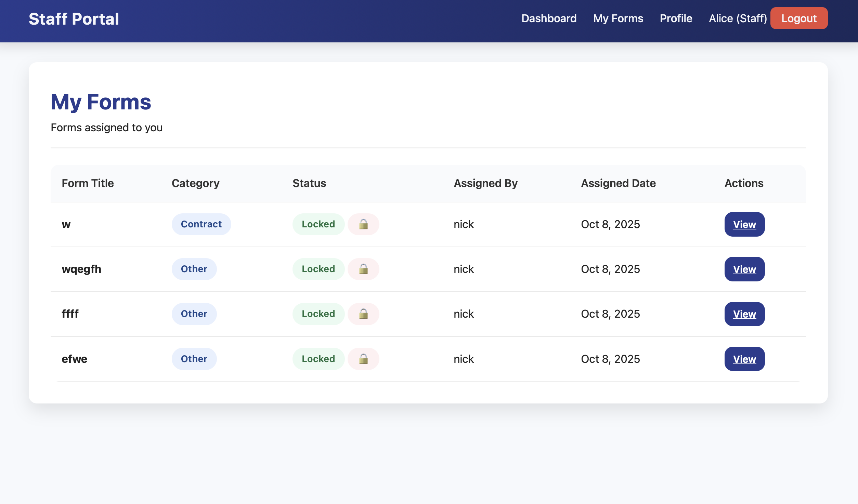Click the lock icon in the 'ffff' row
Viewport: 858px width, 504px height.
pos(363,314)
